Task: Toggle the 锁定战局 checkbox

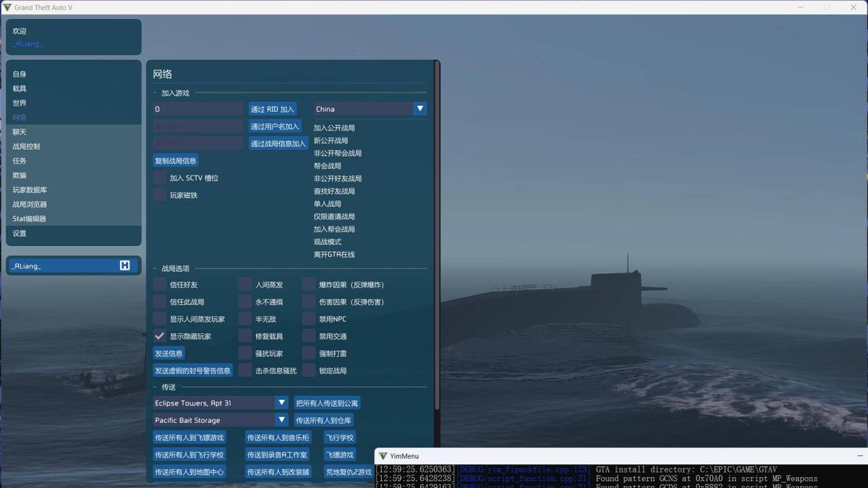Action: [x=309, y=370]
